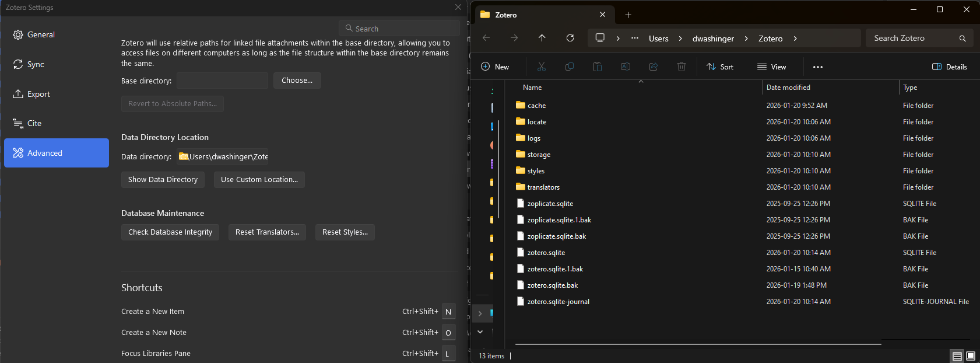Select zotero.sqlite file
This screenshot has height=363, width=980.
[x=743, y=253]
